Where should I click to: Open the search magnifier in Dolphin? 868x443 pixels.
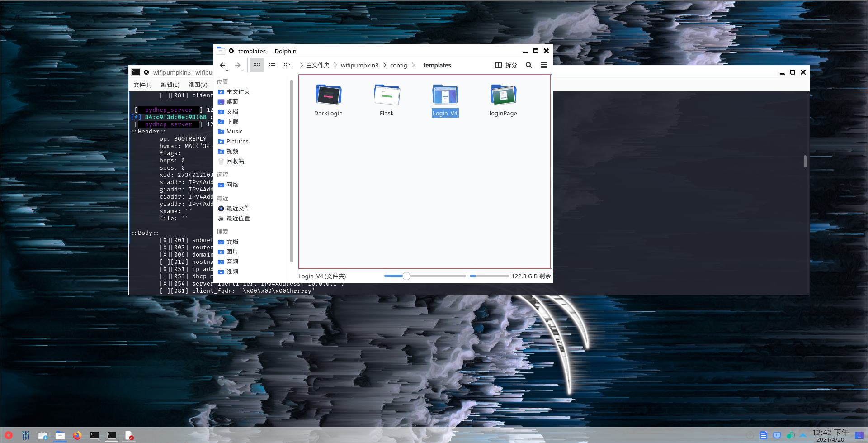point(529,65)
